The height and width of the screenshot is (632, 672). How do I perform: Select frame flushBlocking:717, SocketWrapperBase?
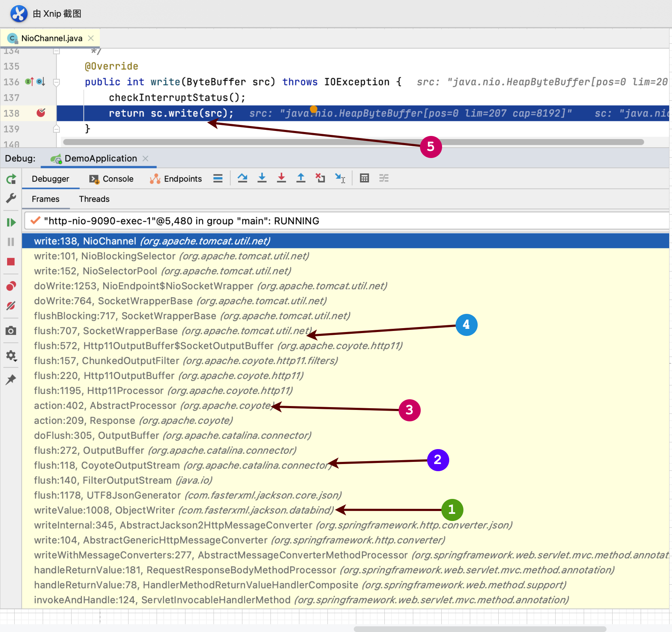tap(345, 316)
